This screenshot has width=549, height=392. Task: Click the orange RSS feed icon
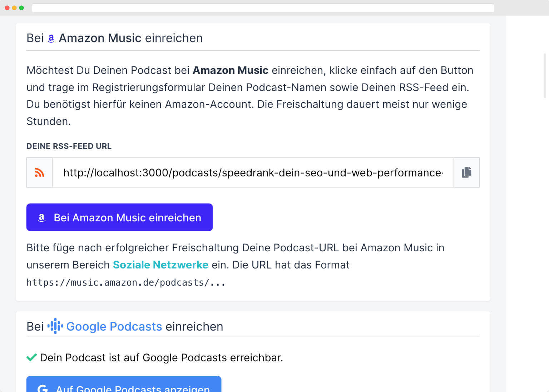39,172
